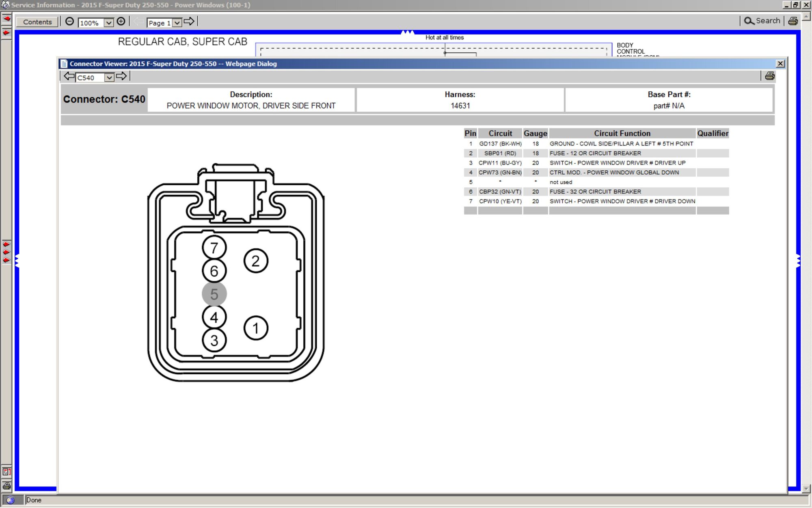Image resolution: width=812 pixels, height=508 pixels.
Task: Close the Connector Viewer dialog
Action: [780, 64]
